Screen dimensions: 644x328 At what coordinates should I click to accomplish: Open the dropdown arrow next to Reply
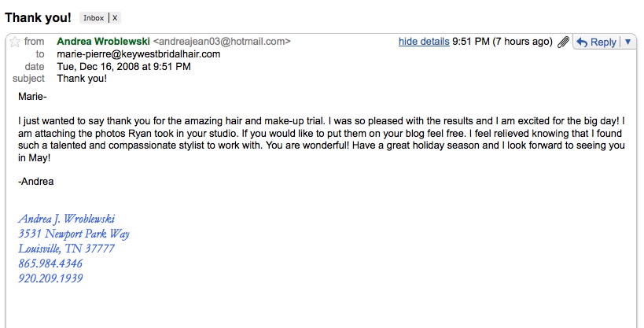627,42
